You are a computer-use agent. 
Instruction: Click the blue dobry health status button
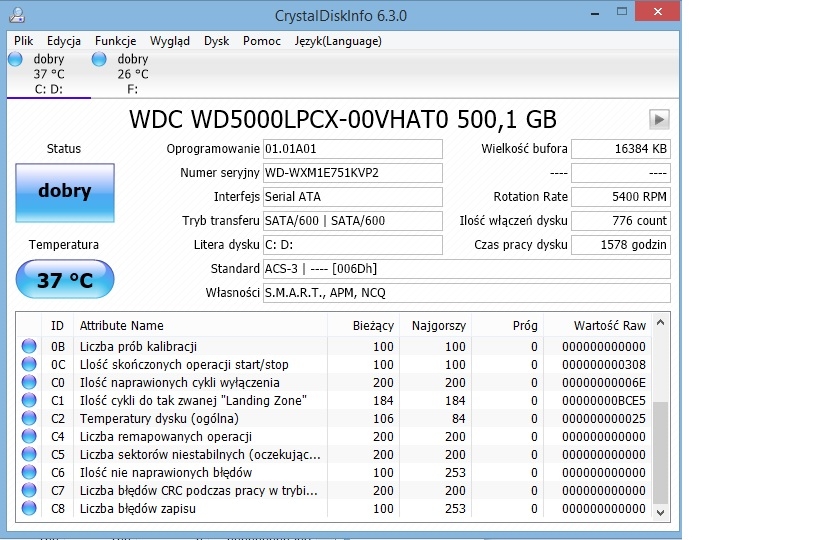point(65,193)
